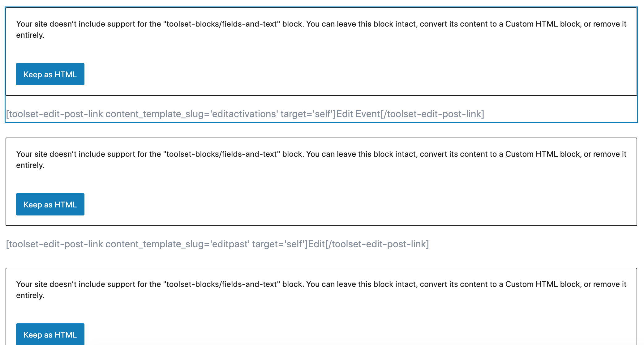Click the bottom block's unsupported warning message

click(321, 290)
